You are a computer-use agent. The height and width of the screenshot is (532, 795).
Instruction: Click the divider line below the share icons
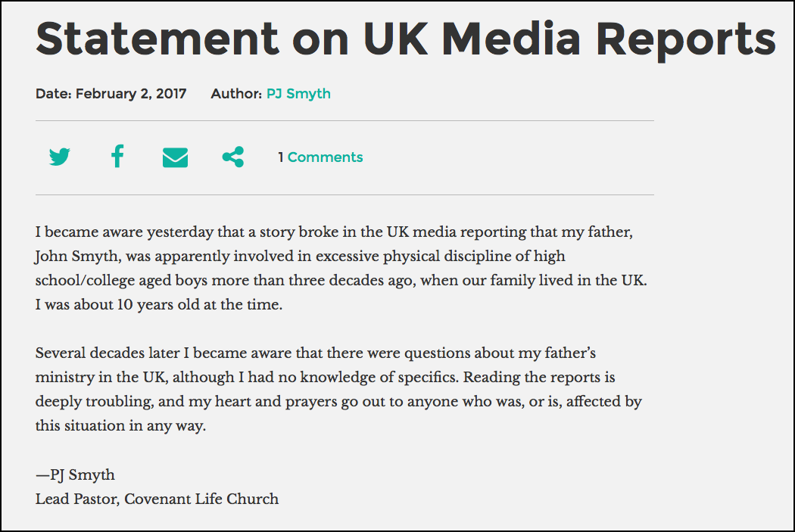click(x=344, y=194)
